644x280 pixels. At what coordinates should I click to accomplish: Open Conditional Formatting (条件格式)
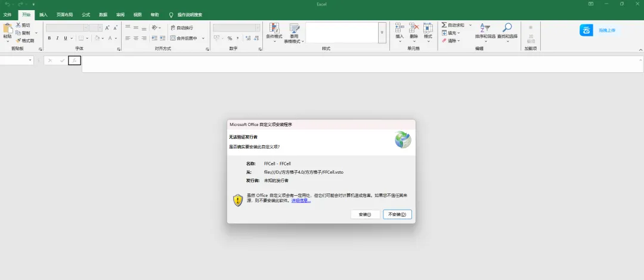point(274,33)
